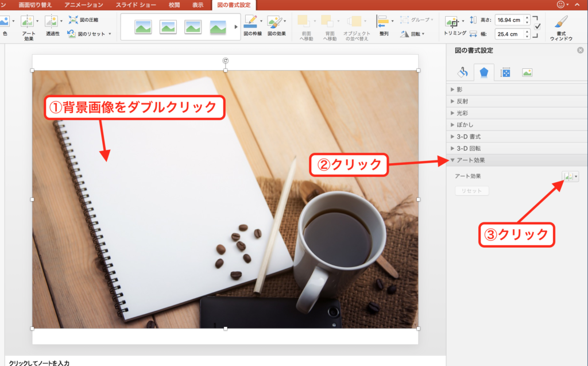This screenshot has width=588, height=366.
Task: Open the アニメーション ribbon tab
Action: (84, 5)
